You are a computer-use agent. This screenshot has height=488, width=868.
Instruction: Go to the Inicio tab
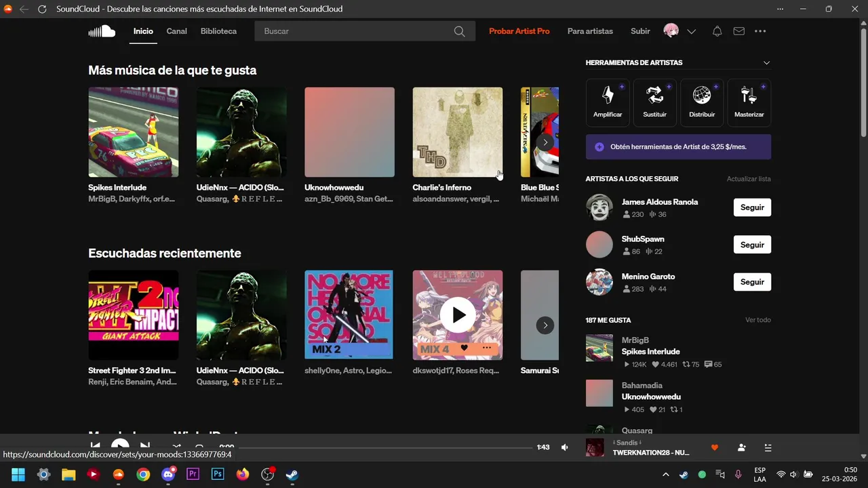[143, 31]
